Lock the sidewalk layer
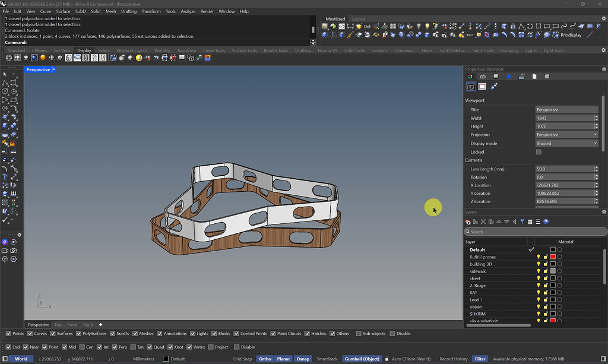 [544, 271]
